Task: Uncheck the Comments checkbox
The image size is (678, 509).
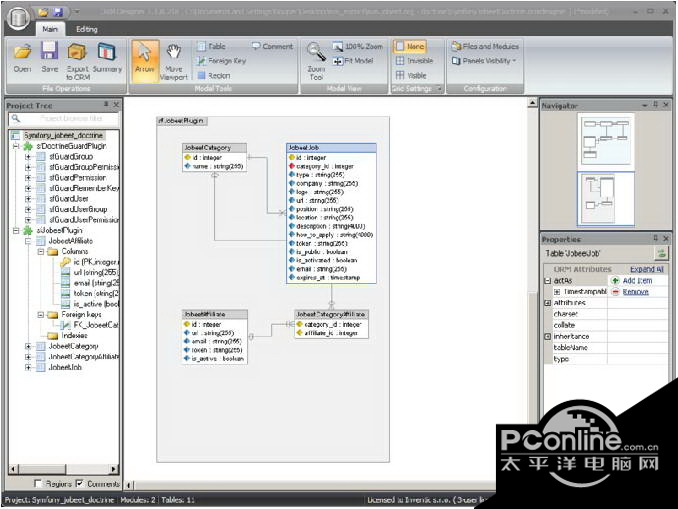Action: (79, 483)
